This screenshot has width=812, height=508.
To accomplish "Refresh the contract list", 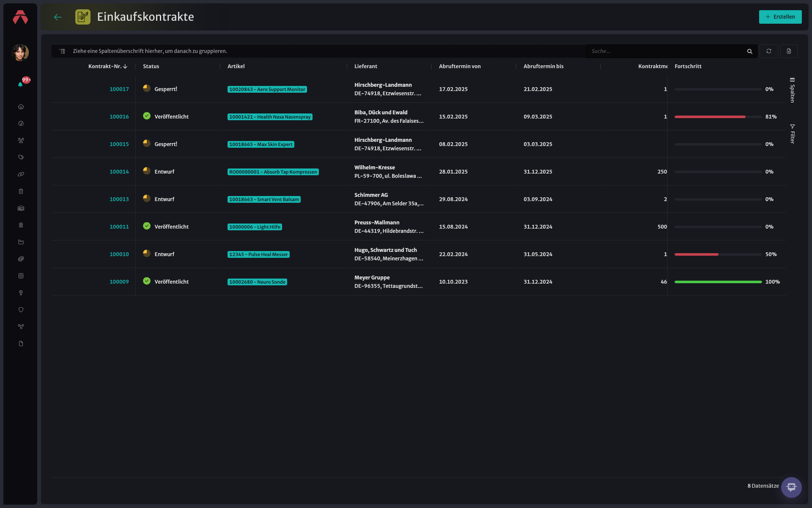I will pyautogui.click(x=768, y=51).
